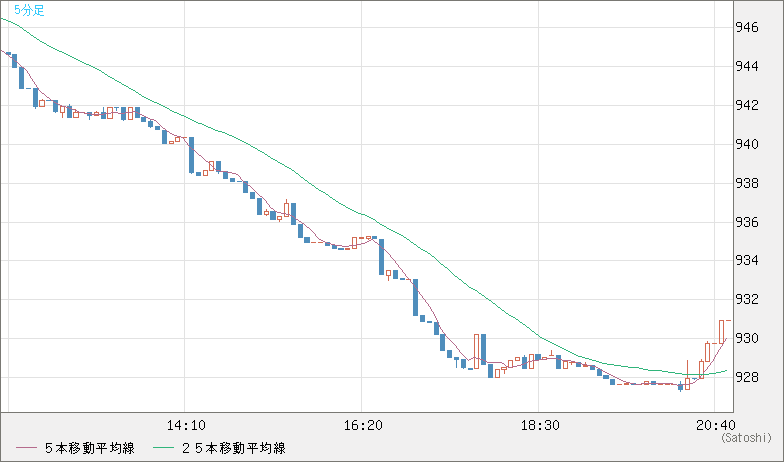The image size is (784, 462).
Task: Click the 930 price axis label
Action: pyautogui.click(x=746, y=338)
